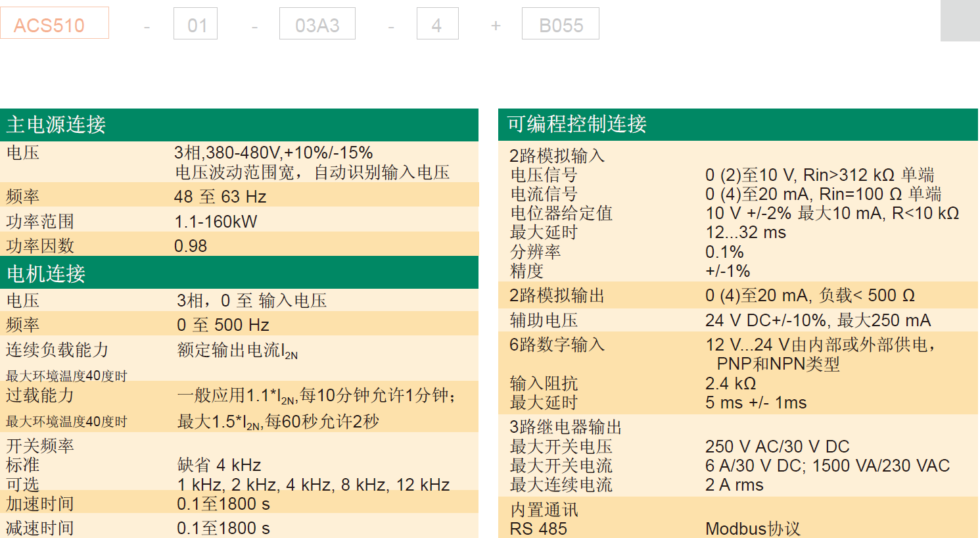The width and height of the screenshot is (980, 538).
Task: Click the 功率因数 label
Action: point(40,246)
